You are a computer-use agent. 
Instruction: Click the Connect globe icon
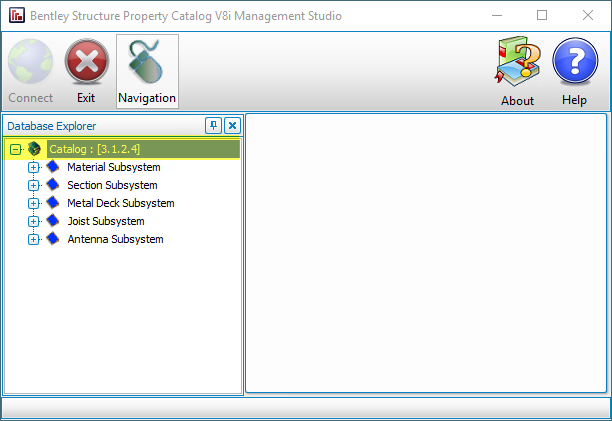click(x=30, y=62)
